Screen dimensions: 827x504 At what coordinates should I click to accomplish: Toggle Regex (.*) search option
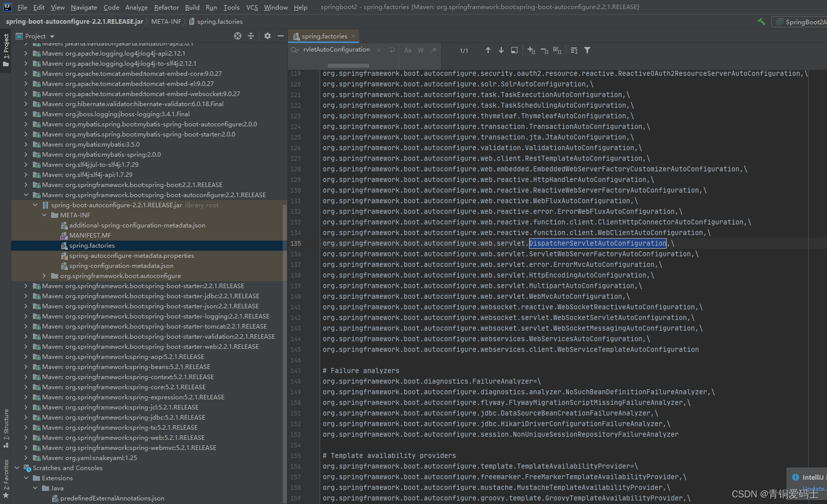coord(434,50)
